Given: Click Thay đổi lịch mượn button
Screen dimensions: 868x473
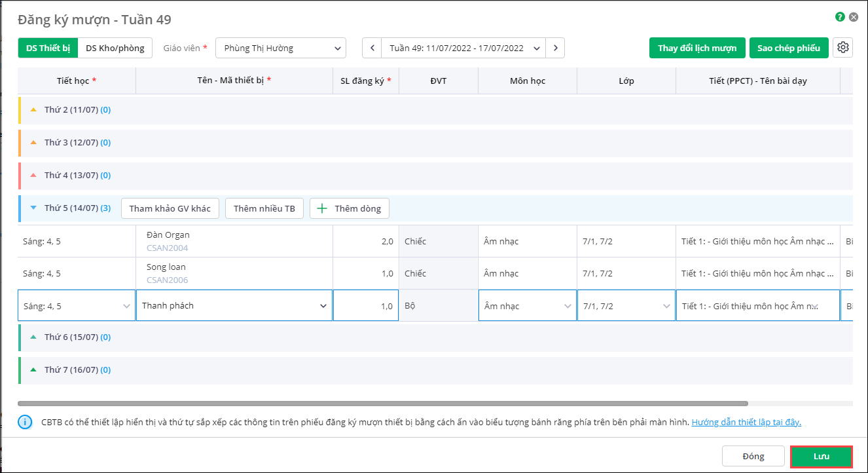Looking at the screenshot, I should click(697, 48).
